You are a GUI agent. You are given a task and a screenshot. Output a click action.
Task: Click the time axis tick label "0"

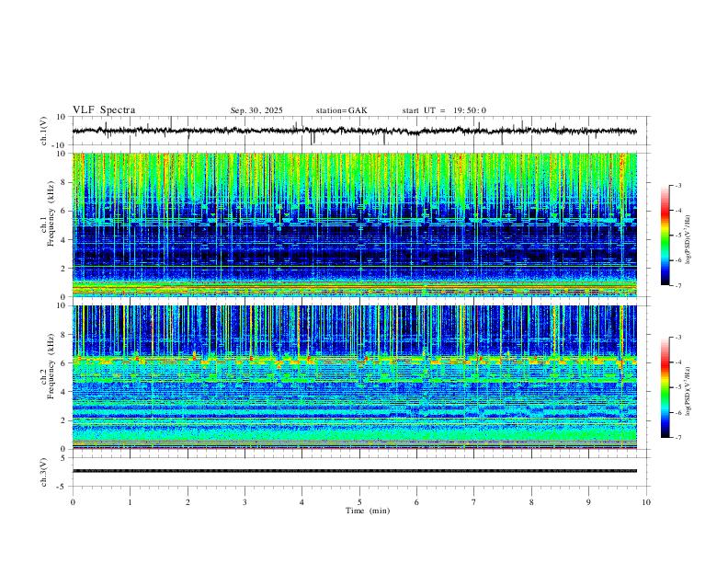73,502
